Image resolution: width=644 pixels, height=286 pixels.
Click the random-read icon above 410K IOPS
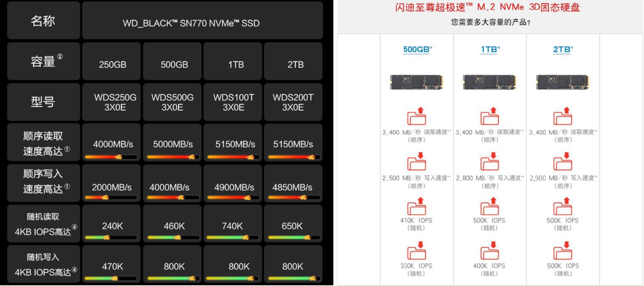pyautogui.click(x=417, y=206)
